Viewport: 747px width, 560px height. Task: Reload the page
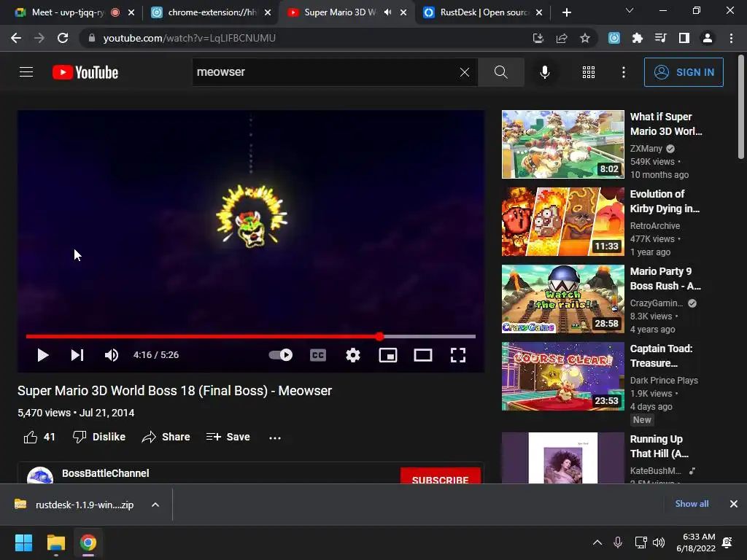63,38
